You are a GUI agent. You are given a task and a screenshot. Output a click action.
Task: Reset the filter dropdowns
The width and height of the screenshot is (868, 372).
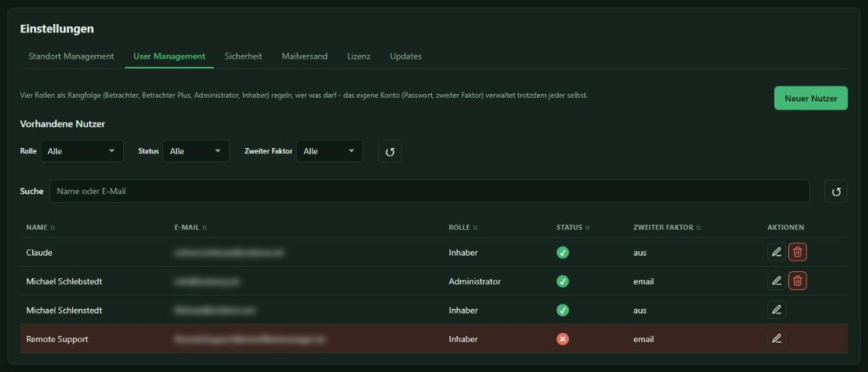point(390,151)
